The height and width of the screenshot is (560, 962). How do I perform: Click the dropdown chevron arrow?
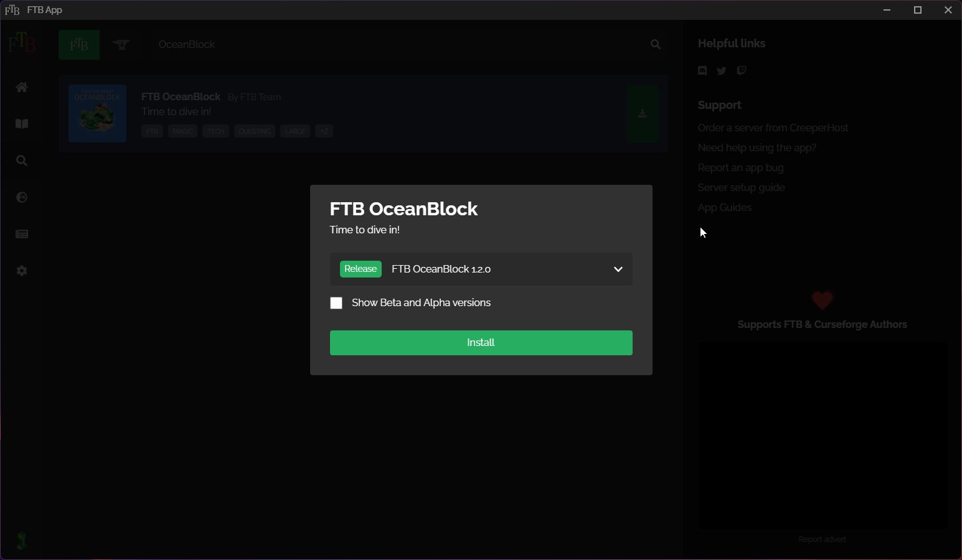click(x=618, y=269)
